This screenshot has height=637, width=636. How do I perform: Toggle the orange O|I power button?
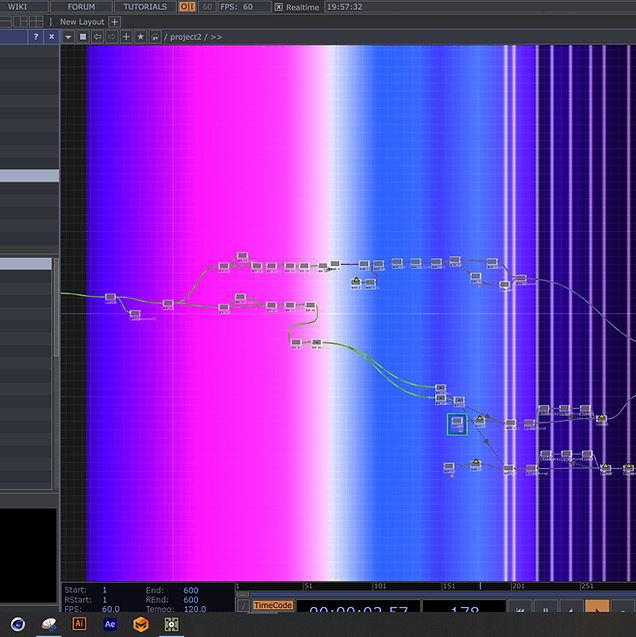187,6
